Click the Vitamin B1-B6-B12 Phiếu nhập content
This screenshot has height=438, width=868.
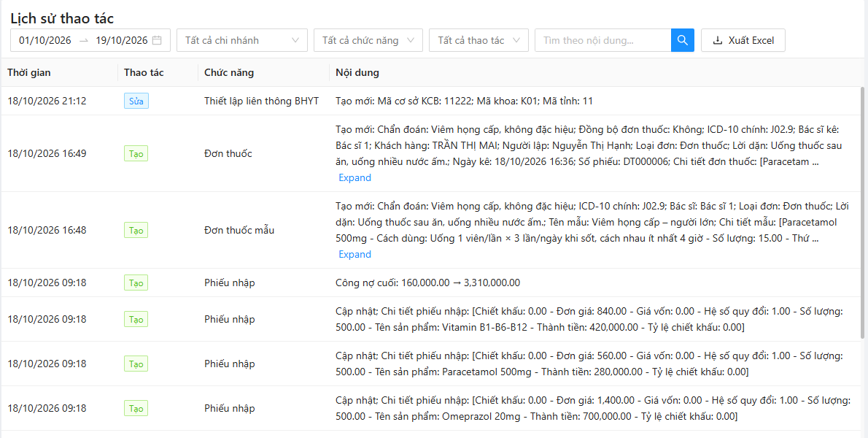click(x=589, y=320)
